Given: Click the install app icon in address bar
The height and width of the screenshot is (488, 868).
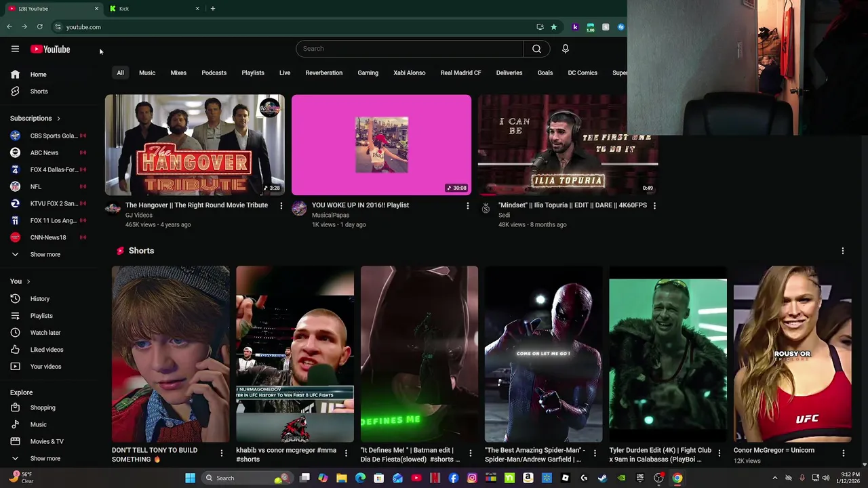Looking at the screenshot, I should (540, 27).
